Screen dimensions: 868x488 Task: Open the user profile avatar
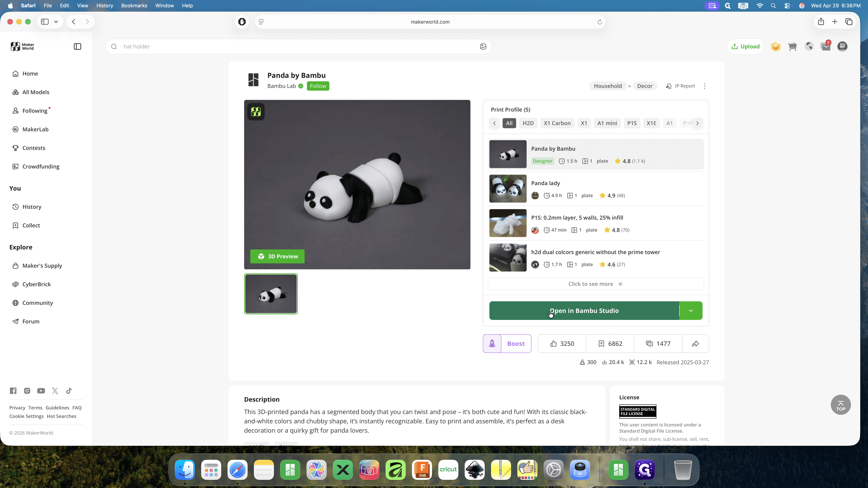pos(842,46)
